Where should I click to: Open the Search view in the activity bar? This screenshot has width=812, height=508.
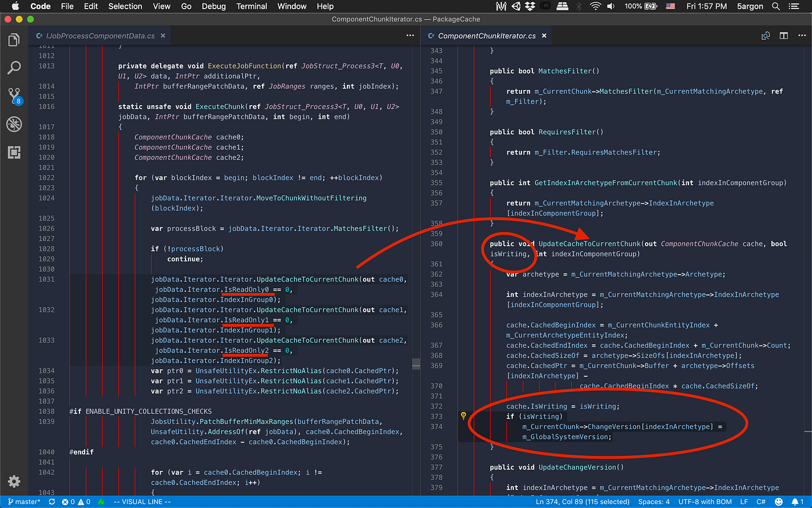coord(14,68)
